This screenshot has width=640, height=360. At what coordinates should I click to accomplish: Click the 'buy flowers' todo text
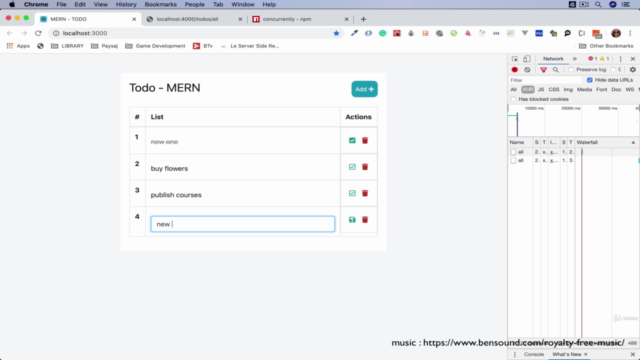coord(169,169)
